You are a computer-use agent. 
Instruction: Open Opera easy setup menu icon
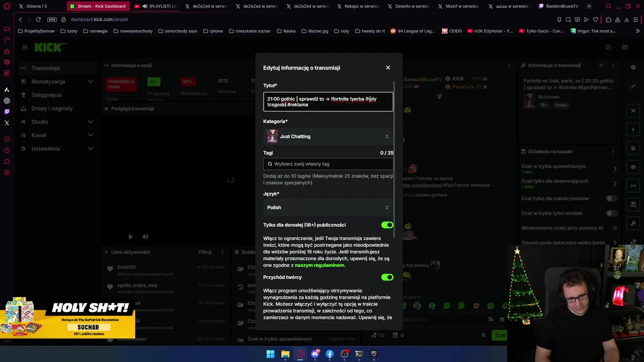pyautogui.click(x=637, y=19)
